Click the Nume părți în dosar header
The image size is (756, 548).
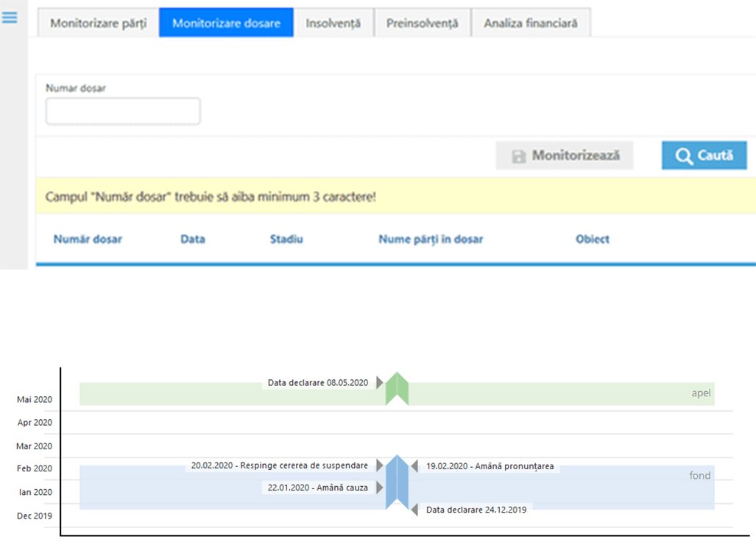point(431,239)
